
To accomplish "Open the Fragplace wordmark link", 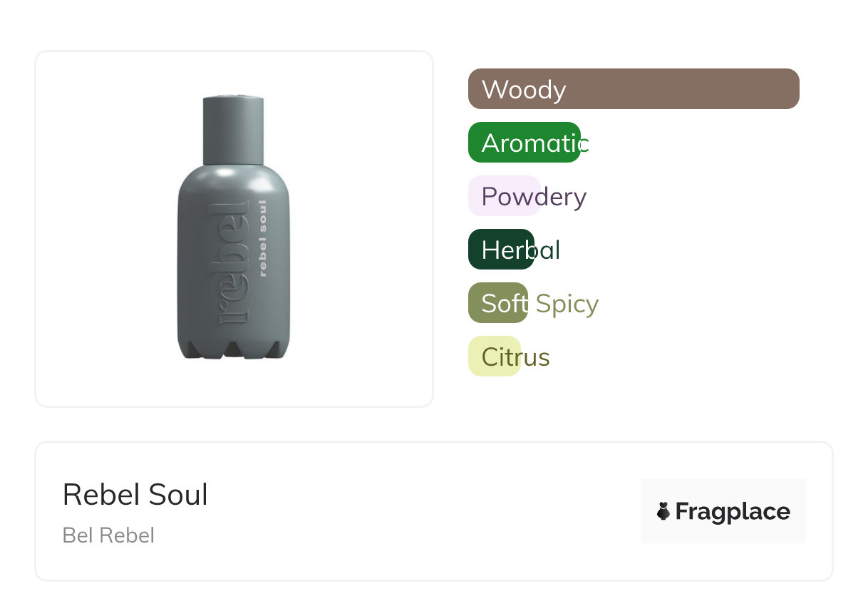I will pos(733,511).
